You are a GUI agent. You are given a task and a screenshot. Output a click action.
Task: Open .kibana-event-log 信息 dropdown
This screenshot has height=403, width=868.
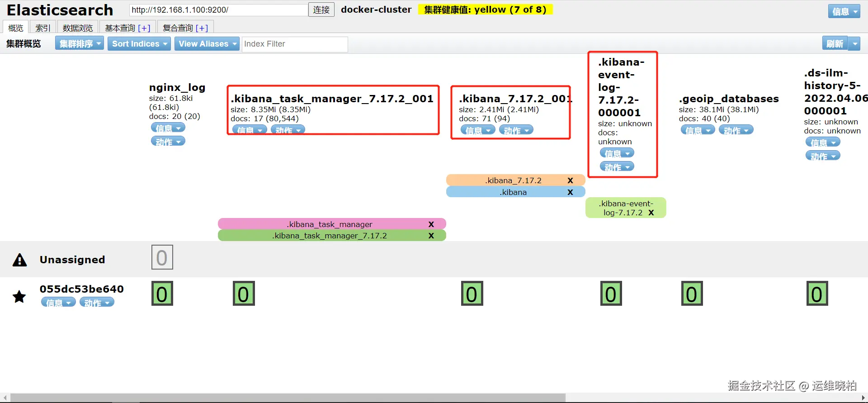617,153
